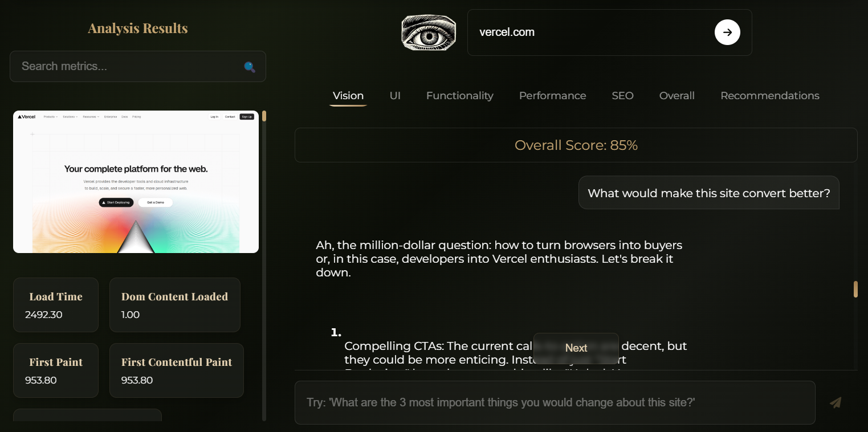View the Recommendations tab

769,96
